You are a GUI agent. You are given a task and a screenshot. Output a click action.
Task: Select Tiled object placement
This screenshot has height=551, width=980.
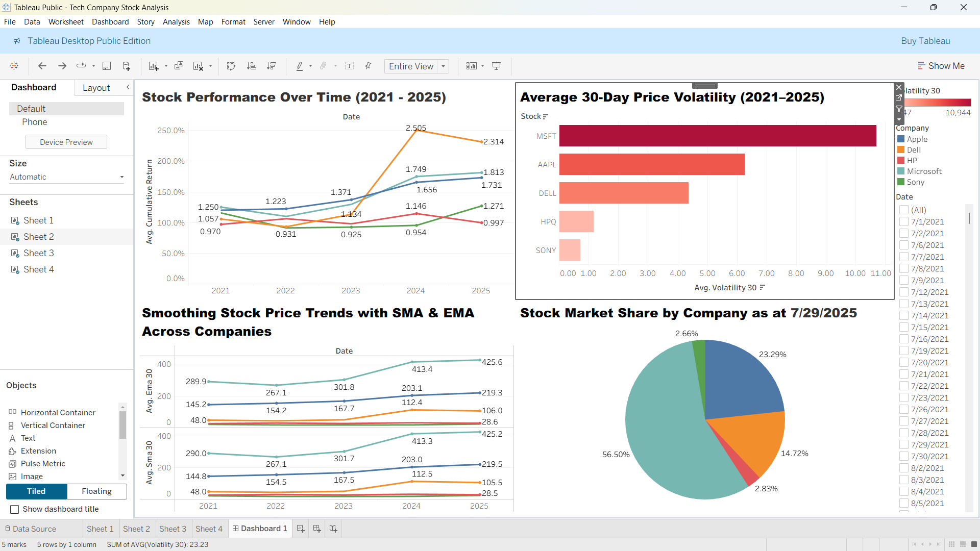point(36,491)
